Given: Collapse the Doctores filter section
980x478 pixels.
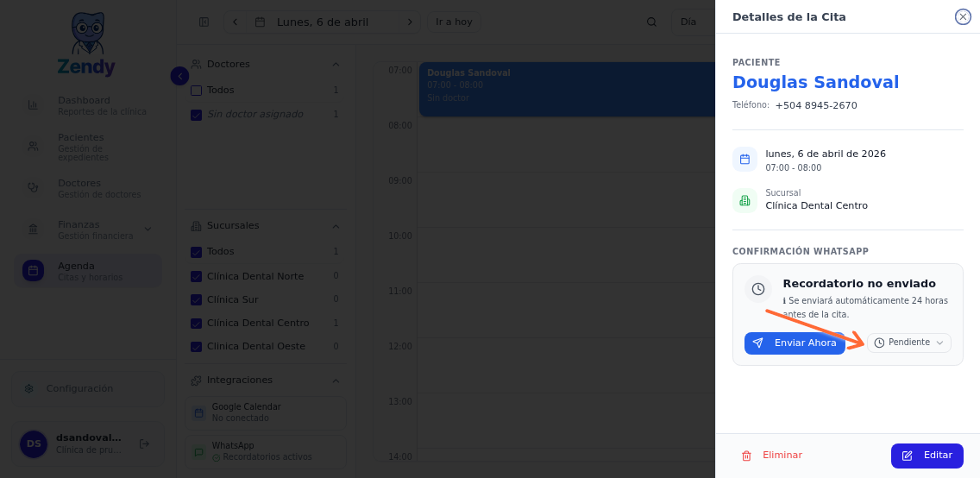Looking at the screenshot, I should pyautogui.click(x=336, y=64).
